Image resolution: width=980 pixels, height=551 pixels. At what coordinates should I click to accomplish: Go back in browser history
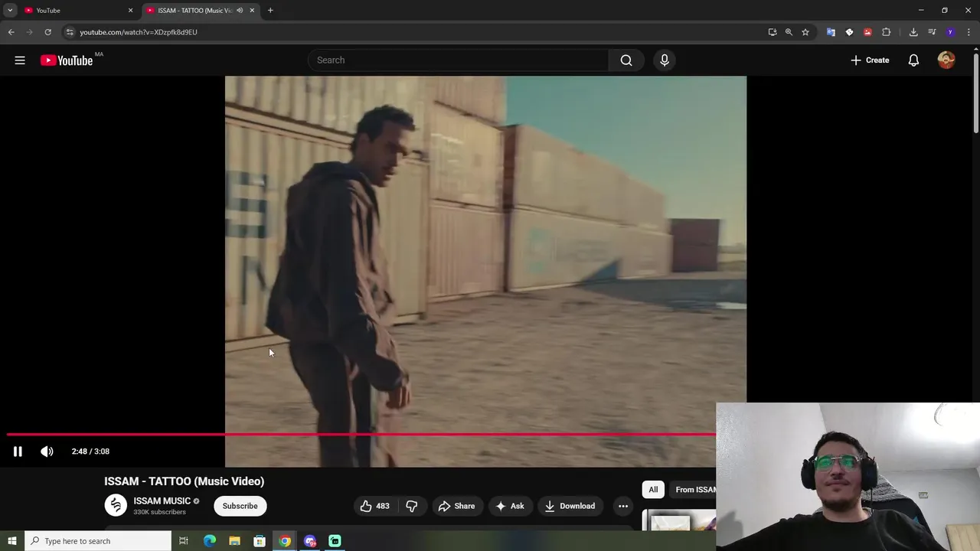11,32
